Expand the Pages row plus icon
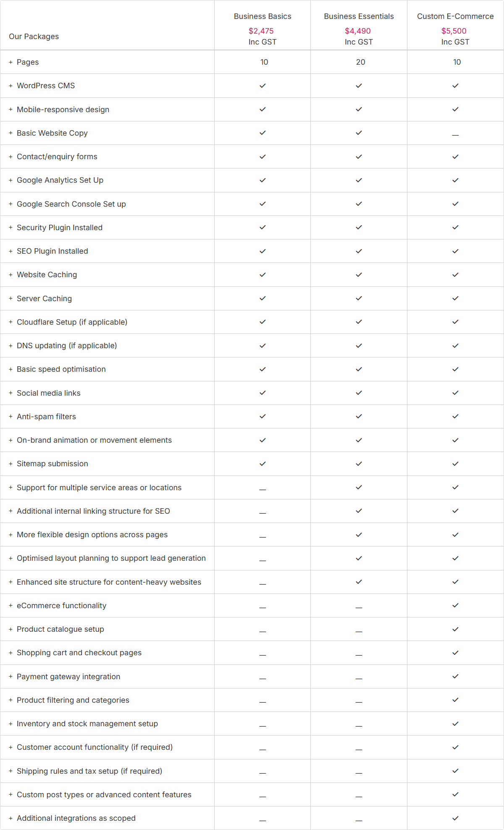504x830 pixels. pos(10,62)
